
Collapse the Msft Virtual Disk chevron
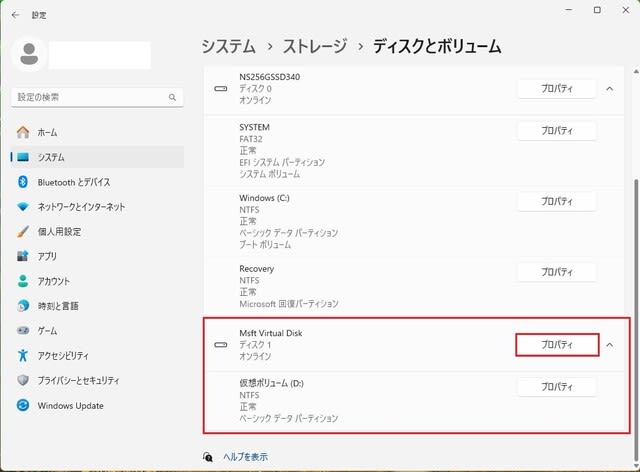click(610, 345)
